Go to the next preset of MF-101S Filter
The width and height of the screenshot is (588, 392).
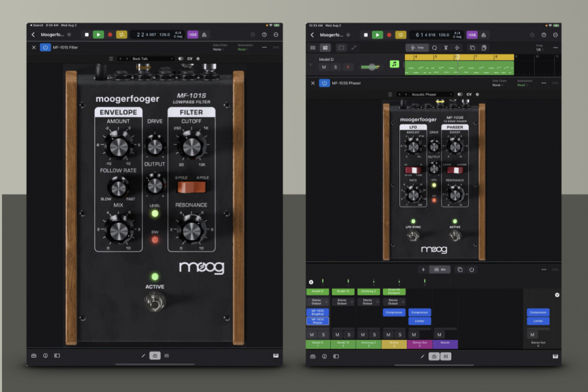tap(126, 59)
